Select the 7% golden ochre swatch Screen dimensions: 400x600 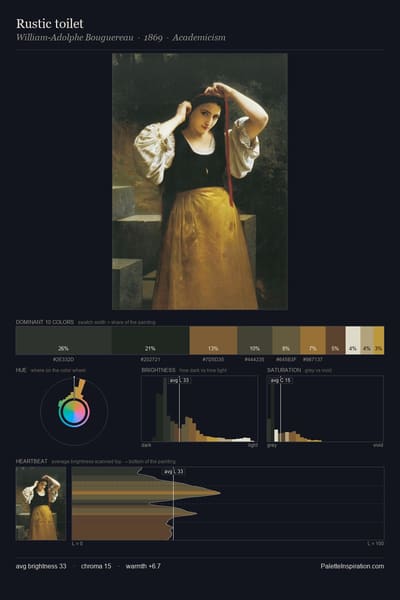[x=313, y=340]
